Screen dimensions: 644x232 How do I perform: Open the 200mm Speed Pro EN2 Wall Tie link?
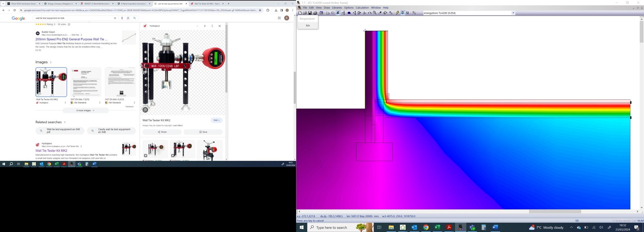tap(72, 39)
